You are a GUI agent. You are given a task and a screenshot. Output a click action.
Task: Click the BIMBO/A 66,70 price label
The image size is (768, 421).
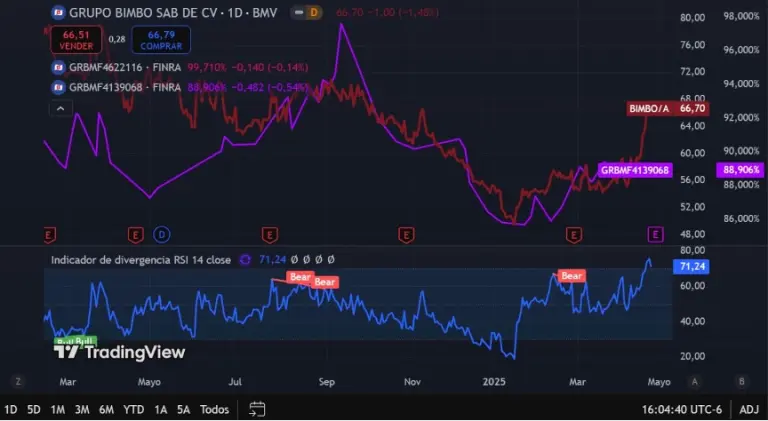click(666, 108)
